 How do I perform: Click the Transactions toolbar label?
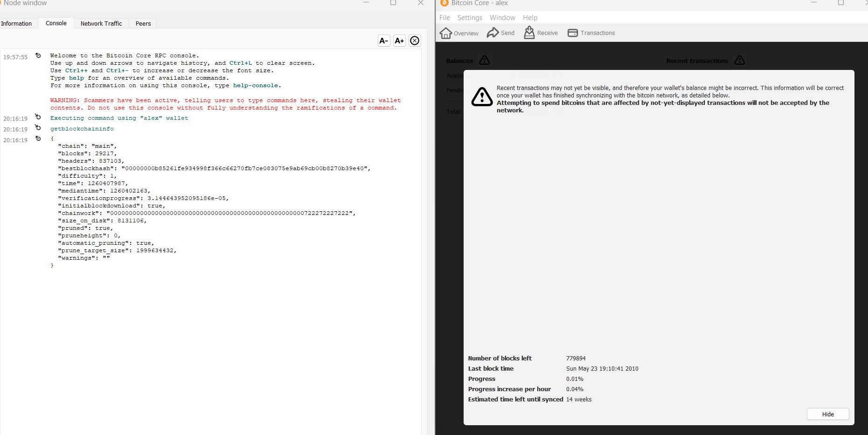pyautogui.click(x=597, y=33)
